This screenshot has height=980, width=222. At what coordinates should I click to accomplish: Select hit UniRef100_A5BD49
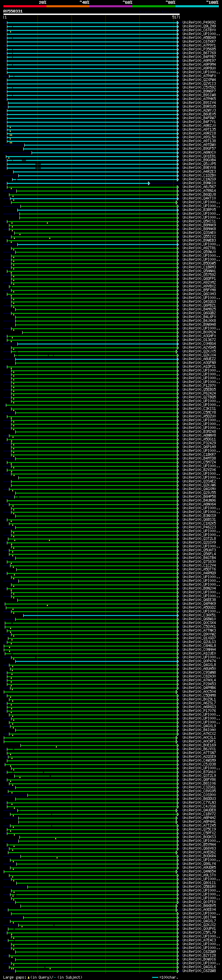tap(199, 38)
